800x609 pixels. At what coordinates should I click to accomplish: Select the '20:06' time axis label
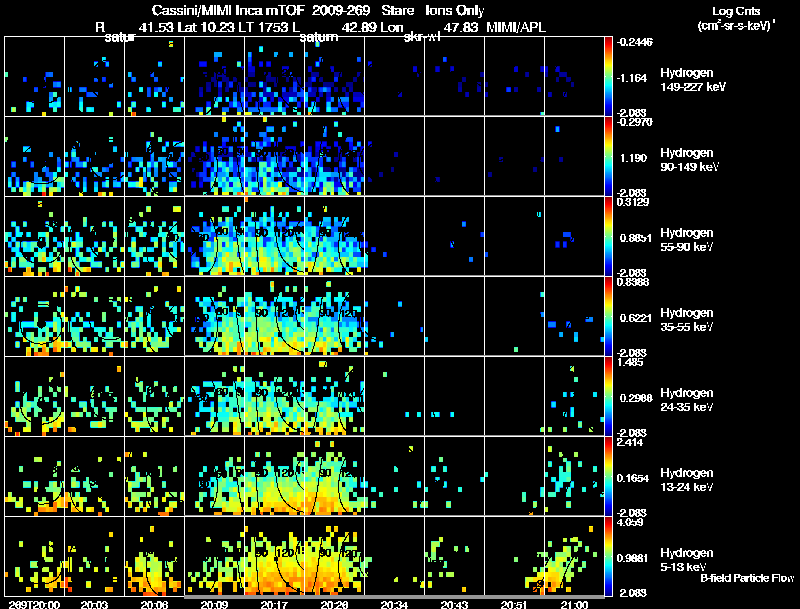click(x=154, y=604)
